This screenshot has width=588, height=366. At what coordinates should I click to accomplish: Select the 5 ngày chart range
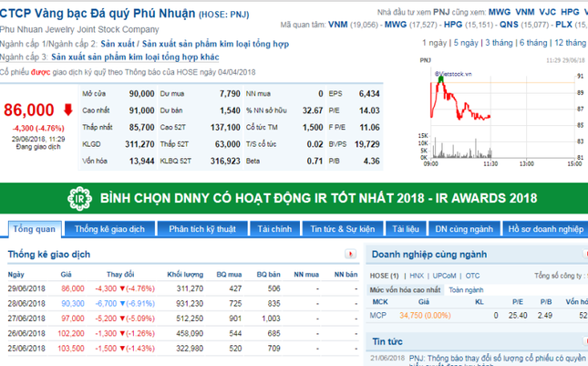(466, 43)
